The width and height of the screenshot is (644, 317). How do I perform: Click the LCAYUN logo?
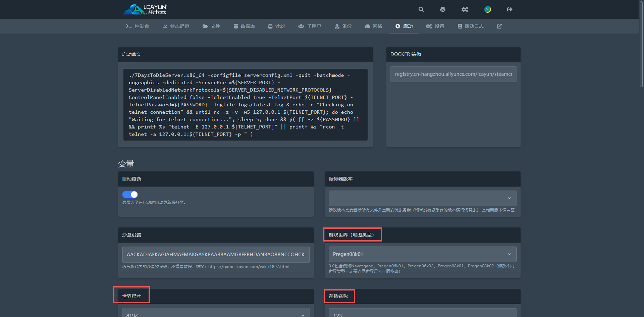click(145, 9)
